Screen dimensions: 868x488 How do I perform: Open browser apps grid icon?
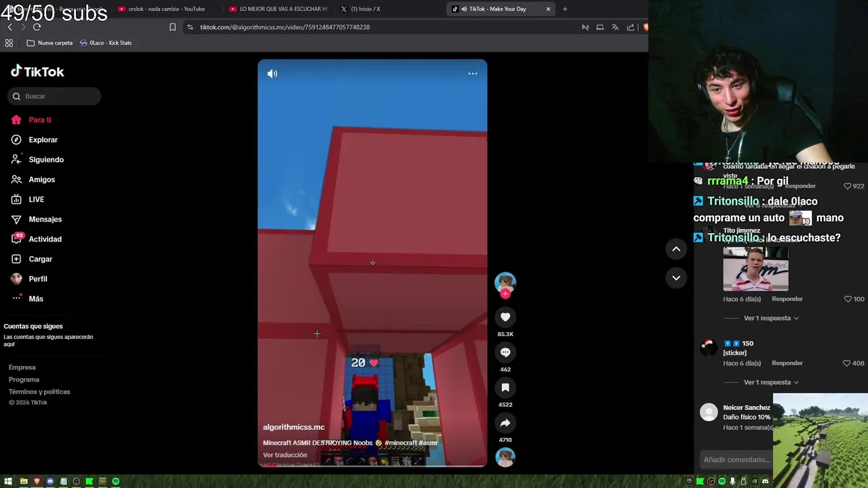click(x=9, y=43)
